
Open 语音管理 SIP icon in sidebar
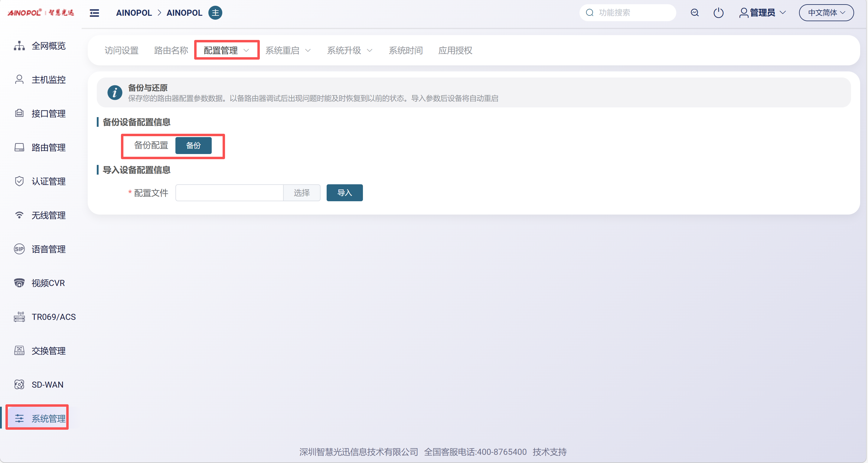click(19, 249)
